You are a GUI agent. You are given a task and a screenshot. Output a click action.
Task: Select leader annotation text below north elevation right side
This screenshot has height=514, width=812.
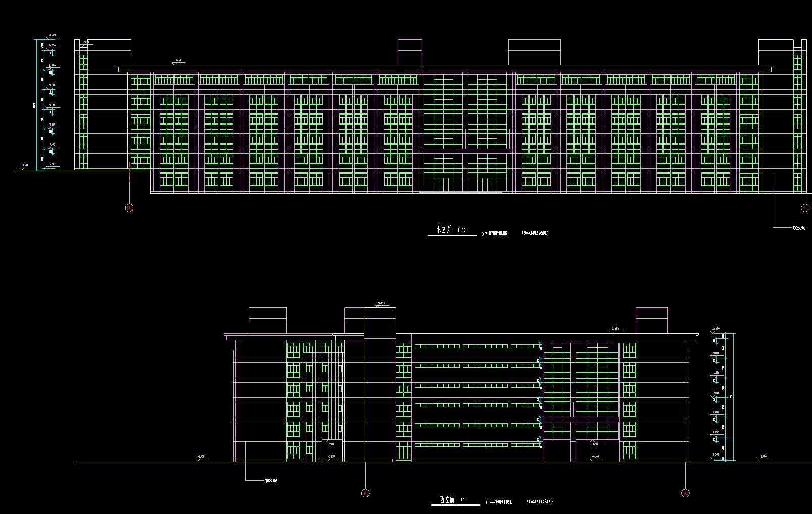click(x=798, y=228)
